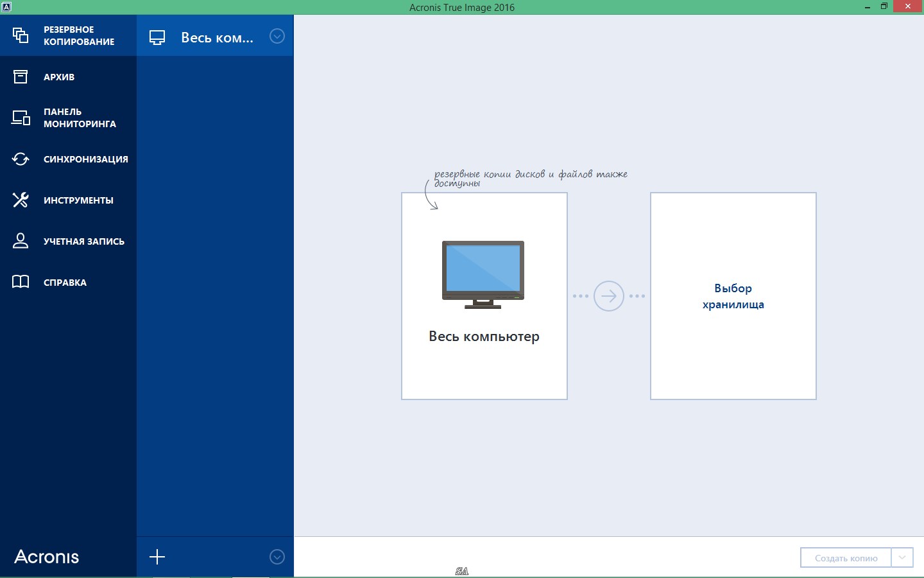
Task: Click the monitoring dashboard devices icon
Action: point(21,118)
